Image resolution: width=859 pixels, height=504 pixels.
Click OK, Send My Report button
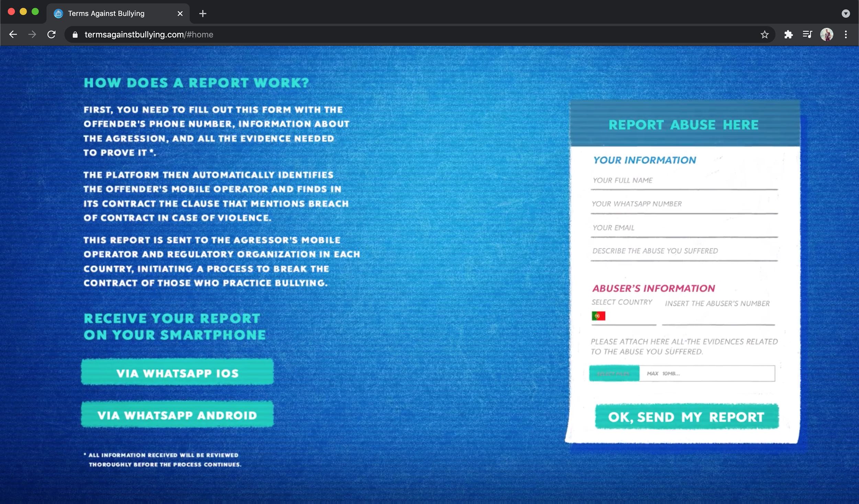687,416
